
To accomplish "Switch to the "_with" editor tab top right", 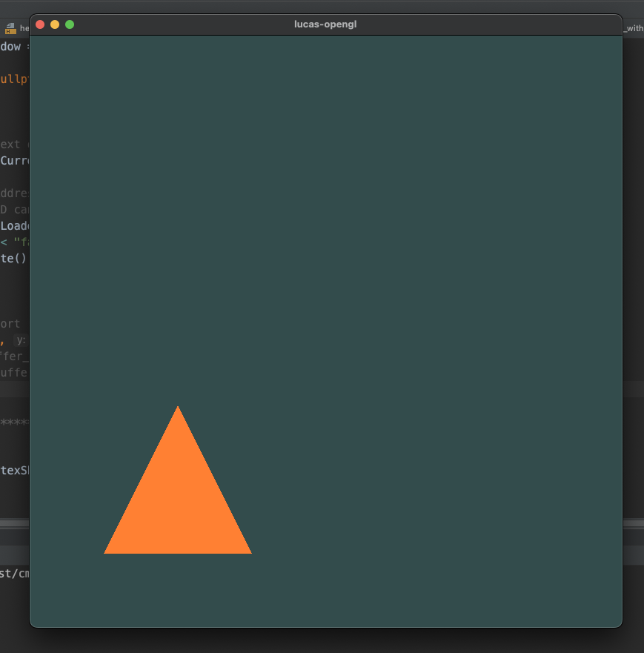I will pyautogui.click(x=634, y=27).
